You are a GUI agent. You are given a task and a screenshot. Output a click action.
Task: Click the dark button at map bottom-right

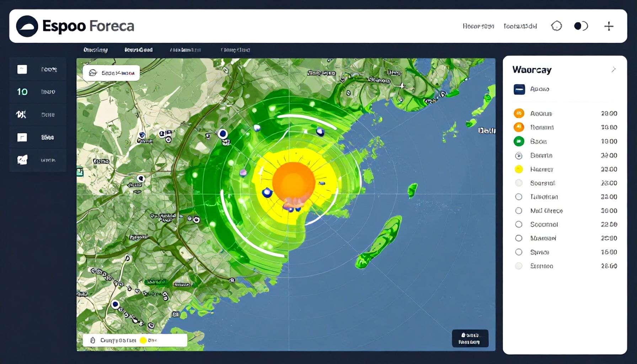coord(470,338)
